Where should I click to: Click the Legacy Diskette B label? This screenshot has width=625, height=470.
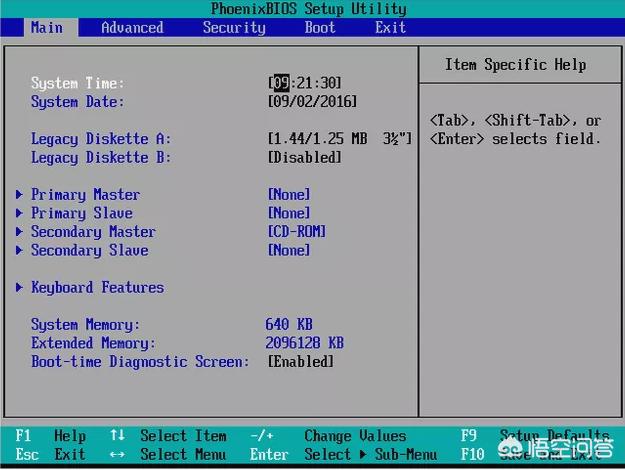click(x=101, y=158)
